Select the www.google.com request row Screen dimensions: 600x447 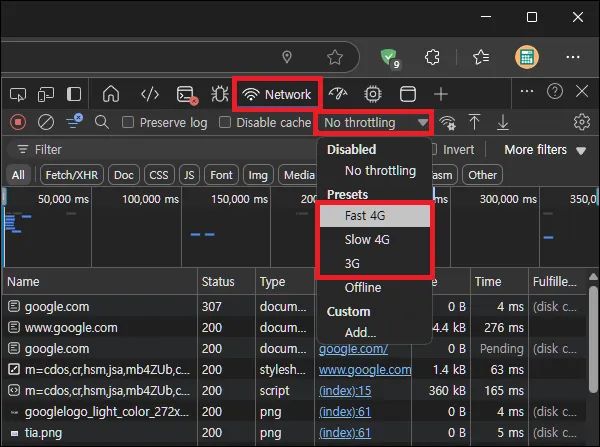click(x=295, y=328)
